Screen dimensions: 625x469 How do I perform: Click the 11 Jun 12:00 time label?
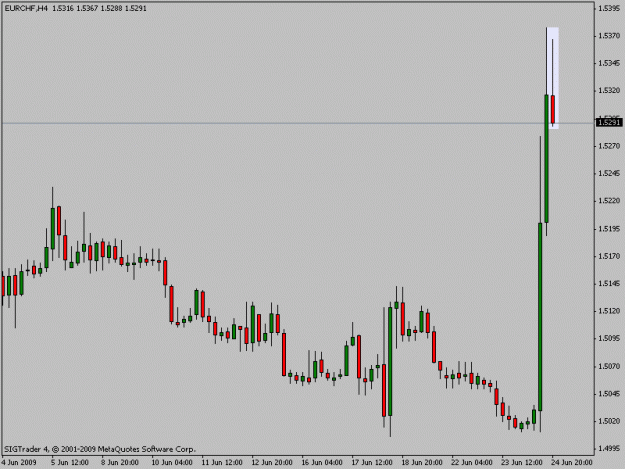pos(222,462)
